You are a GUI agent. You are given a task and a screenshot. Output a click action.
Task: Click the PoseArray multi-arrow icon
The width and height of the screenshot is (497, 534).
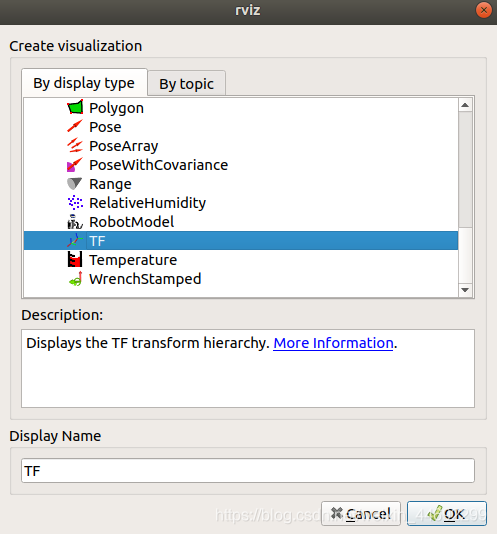click(75, 146)
